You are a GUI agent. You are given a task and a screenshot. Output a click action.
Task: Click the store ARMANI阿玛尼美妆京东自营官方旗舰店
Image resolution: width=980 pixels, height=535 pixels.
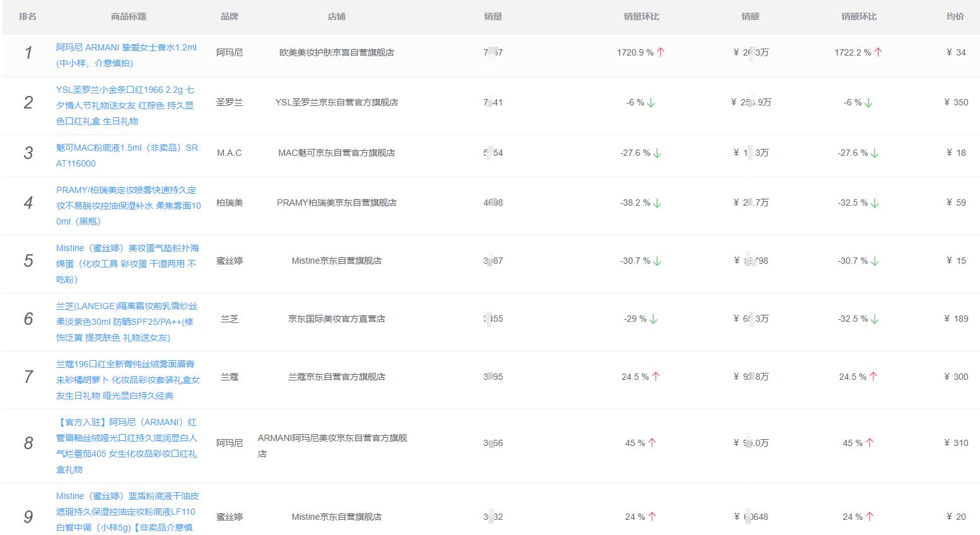pos(332,446)
